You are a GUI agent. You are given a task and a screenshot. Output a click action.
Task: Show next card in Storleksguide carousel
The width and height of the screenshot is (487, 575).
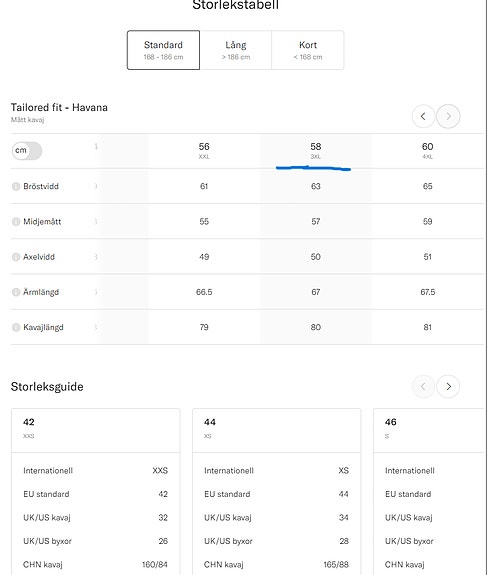click(448, 387)
